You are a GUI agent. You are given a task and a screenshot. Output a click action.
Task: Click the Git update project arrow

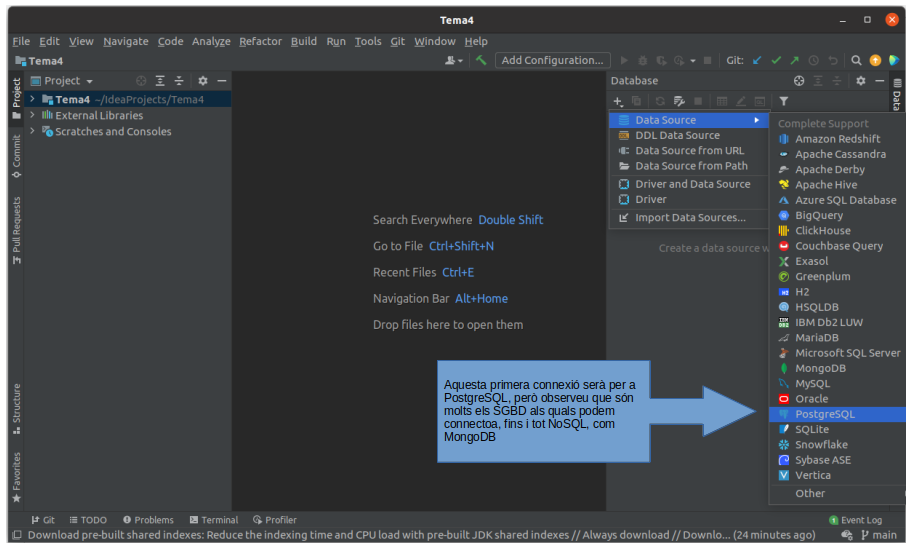(757, 60)
